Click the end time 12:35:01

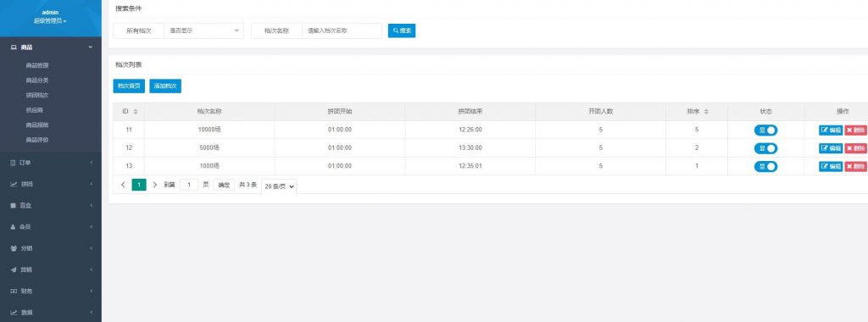point(470,166)
